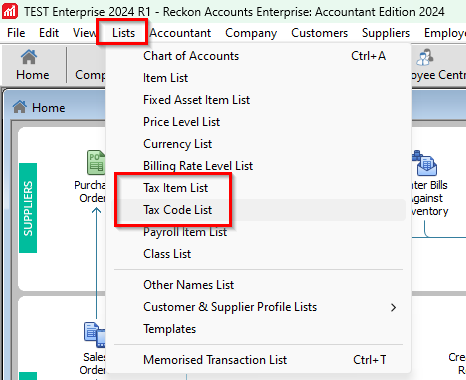Open the File menu
The image size is (466, 380).
click(16, 33)
